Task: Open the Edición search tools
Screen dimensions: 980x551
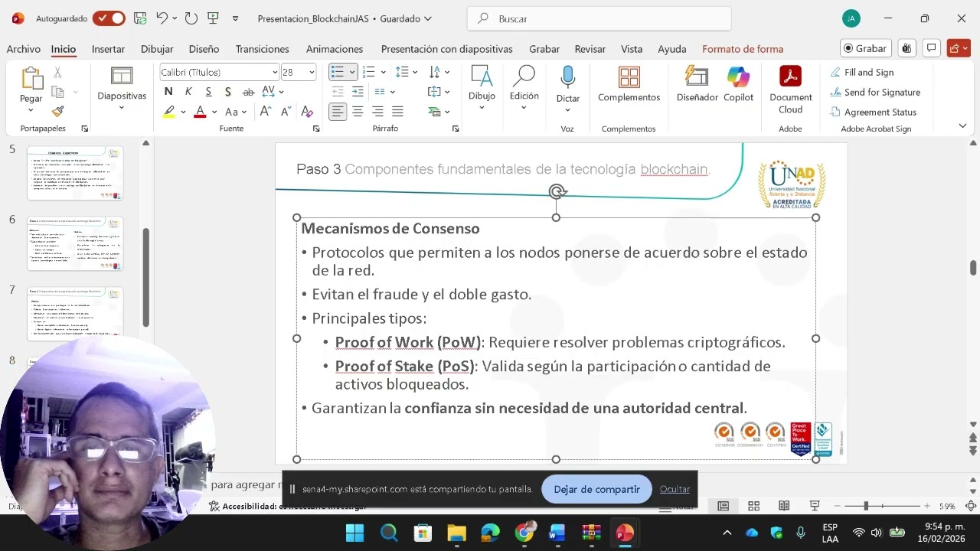Action: coord(524,87)
